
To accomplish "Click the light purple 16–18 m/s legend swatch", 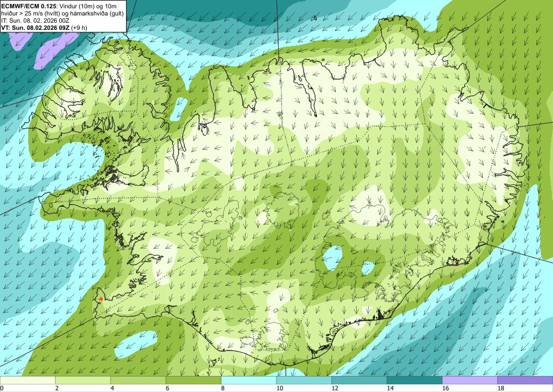I will tap(469, 380).
